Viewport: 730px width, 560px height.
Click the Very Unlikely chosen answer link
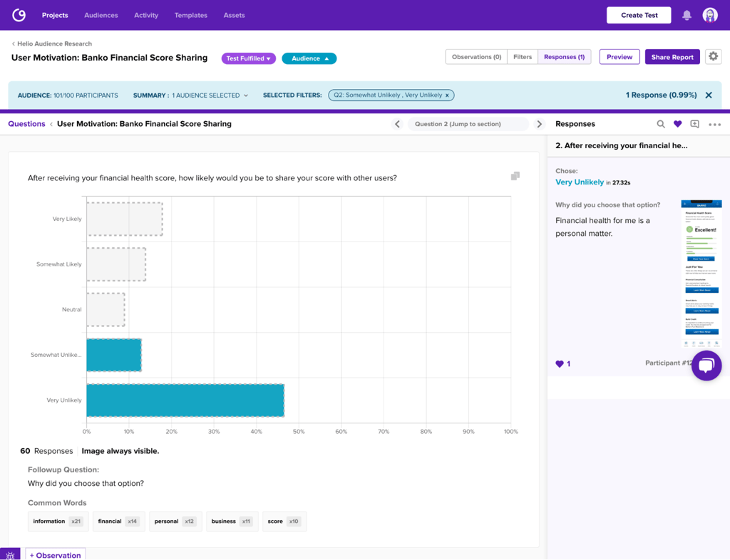(x=580, y=182)
